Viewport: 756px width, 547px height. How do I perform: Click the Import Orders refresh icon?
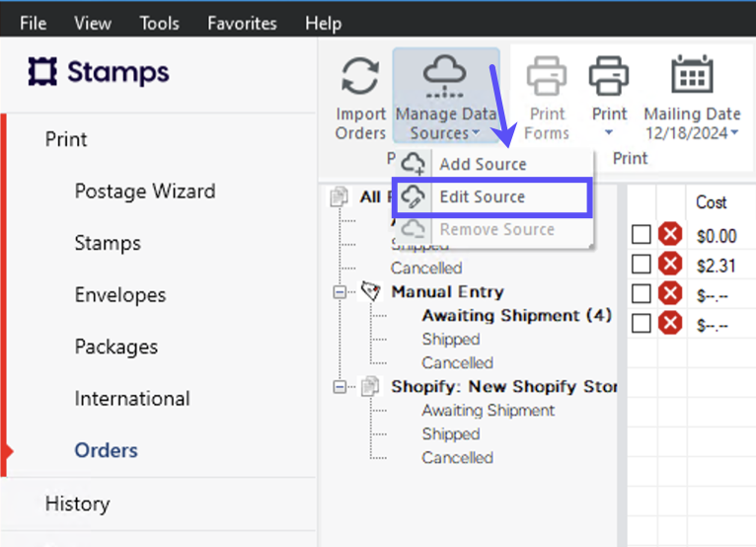(360, 76)
